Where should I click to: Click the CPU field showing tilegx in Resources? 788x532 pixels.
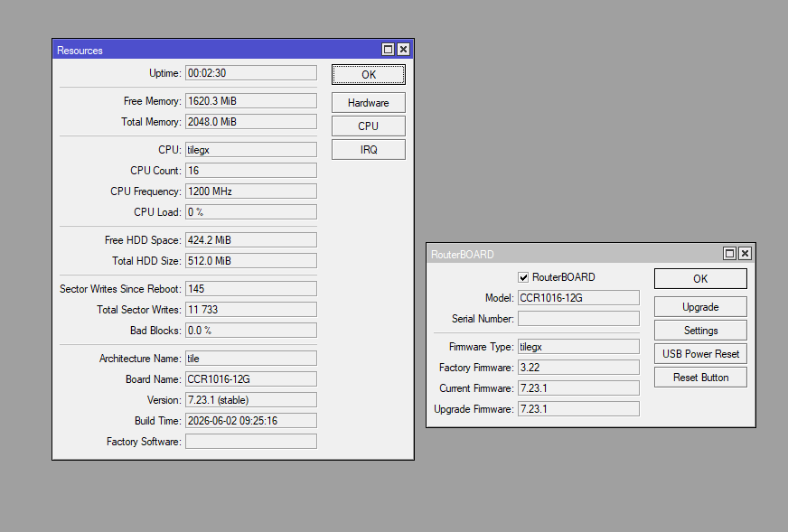(251, 150)
